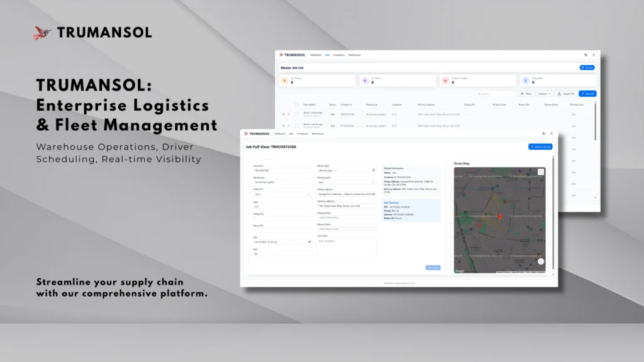Open the row actions menu of the first job row
This screenshot has width=644, height=362.
coord(289,114)
